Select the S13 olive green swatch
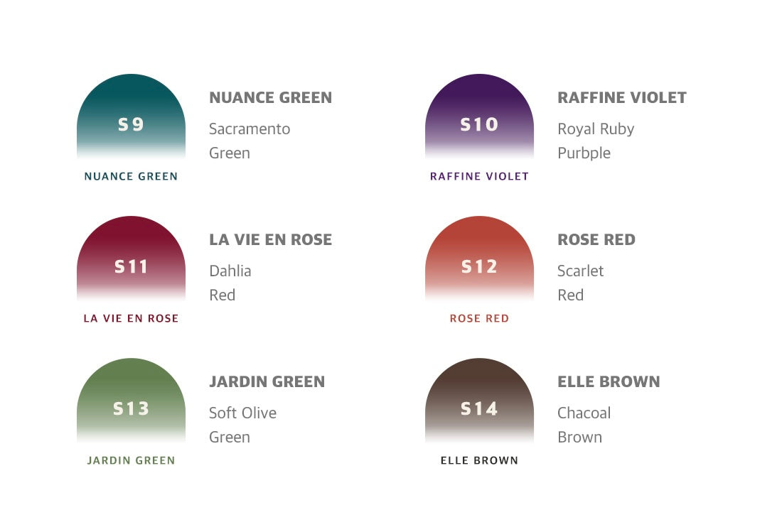782x532 pixels. pos(131,401)
